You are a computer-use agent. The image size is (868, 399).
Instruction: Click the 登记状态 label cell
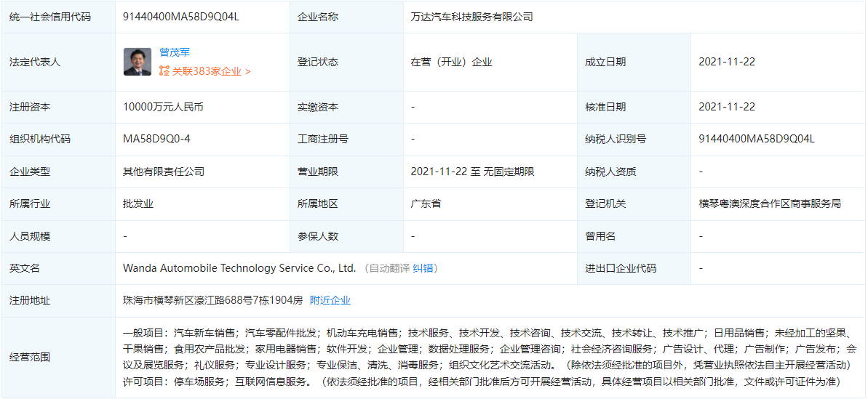346,62
